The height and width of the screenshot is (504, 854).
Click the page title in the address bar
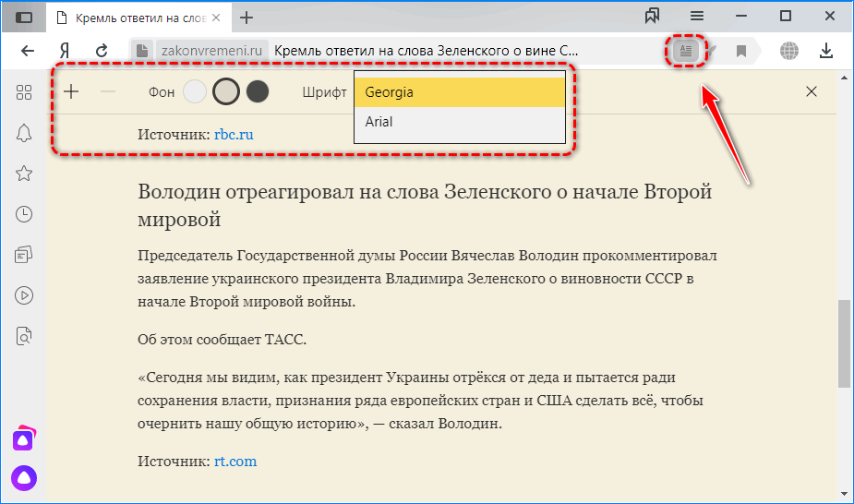click(426, 51)
